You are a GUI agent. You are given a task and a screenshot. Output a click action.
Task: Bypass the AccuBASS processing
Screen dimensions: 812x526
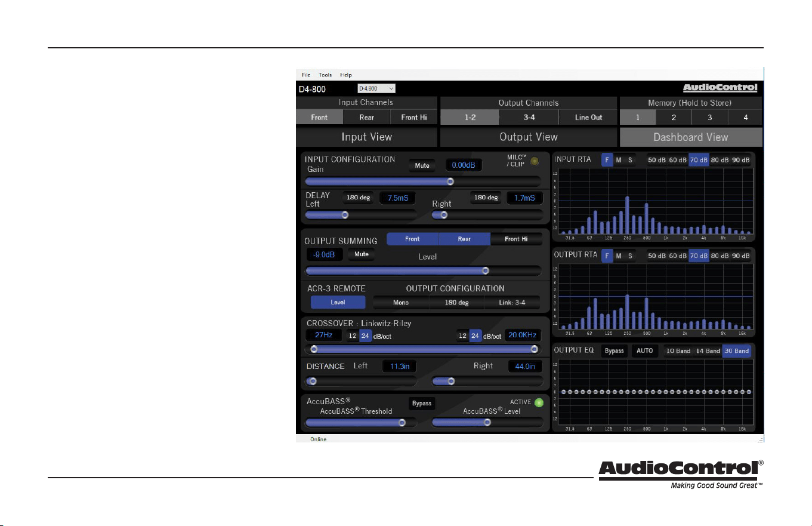[422, 404]
